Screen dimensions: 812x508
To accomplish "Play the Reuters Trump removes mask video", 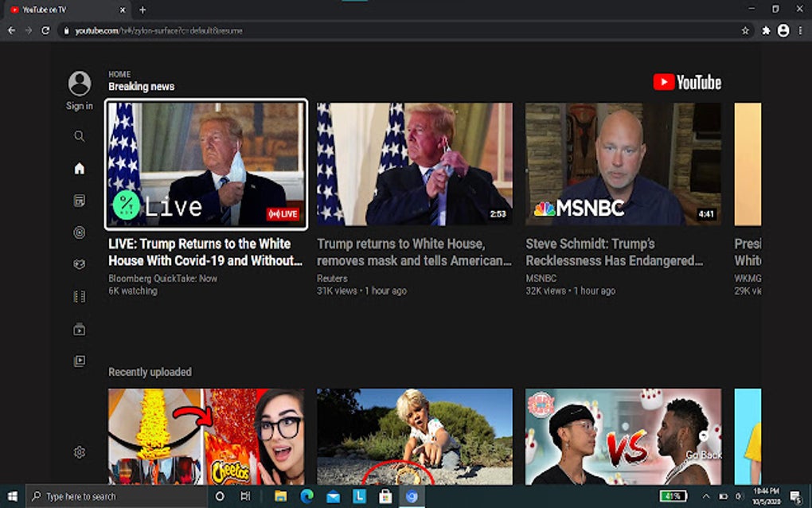I will tap(415, 164).
